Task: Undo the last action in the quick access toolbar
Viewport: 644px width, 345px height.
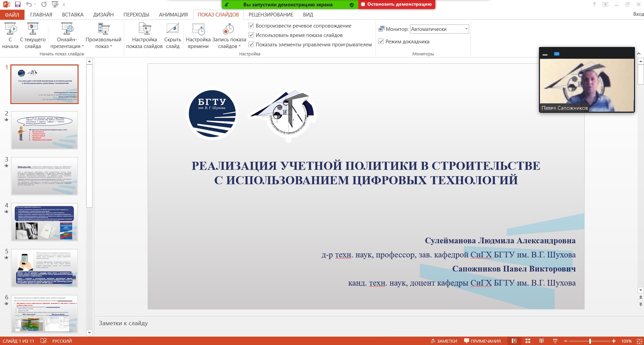Action: (29, 4)
